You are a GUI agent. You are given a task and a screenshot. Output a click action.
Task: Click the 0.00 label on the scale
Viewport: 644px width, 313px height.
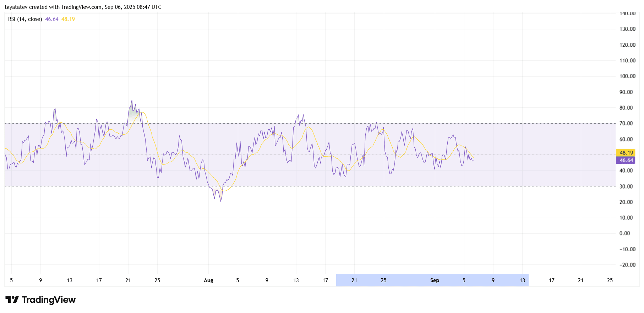tap(624, 233)
